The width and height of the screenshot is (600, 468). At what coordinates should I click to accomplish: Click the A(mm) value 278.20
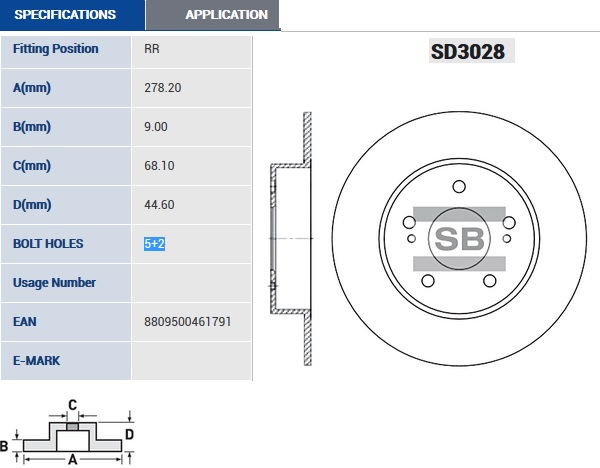click(x=163, y=88)
